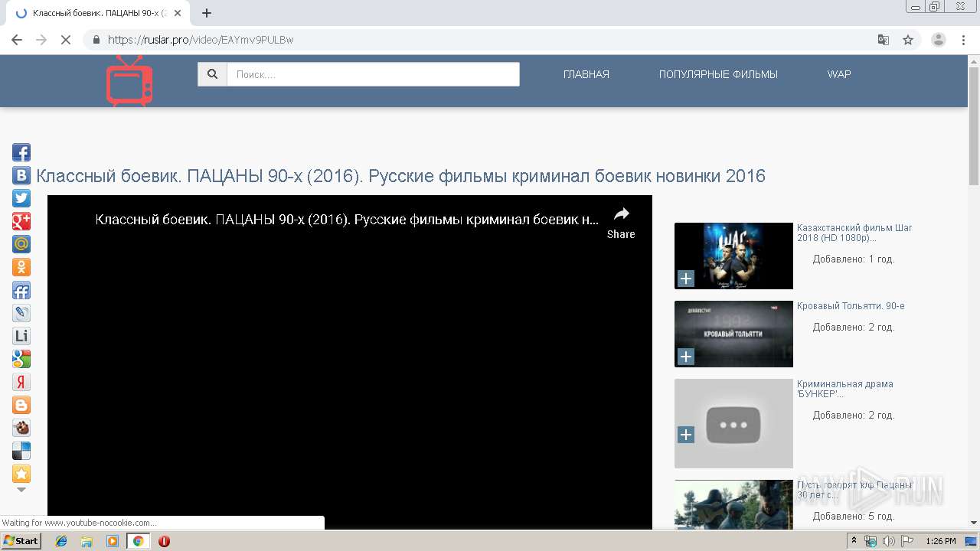The height and width of the screenshot is (551, 980).
Task: View site security lock info
Action: 96,40
